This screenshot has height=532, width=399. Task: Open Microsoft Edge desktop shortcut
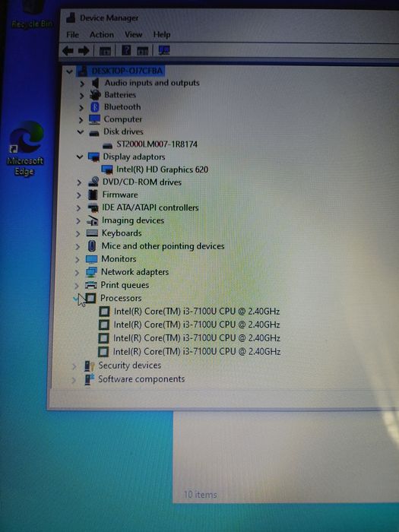[25, 149]
